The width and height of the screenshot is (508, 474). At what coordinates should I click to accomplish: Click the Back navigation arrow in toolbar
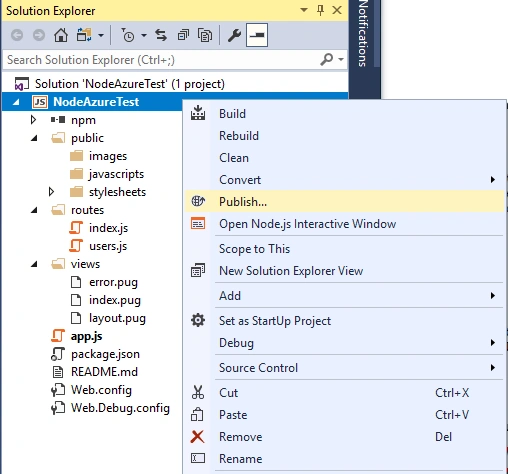point(17,35)
